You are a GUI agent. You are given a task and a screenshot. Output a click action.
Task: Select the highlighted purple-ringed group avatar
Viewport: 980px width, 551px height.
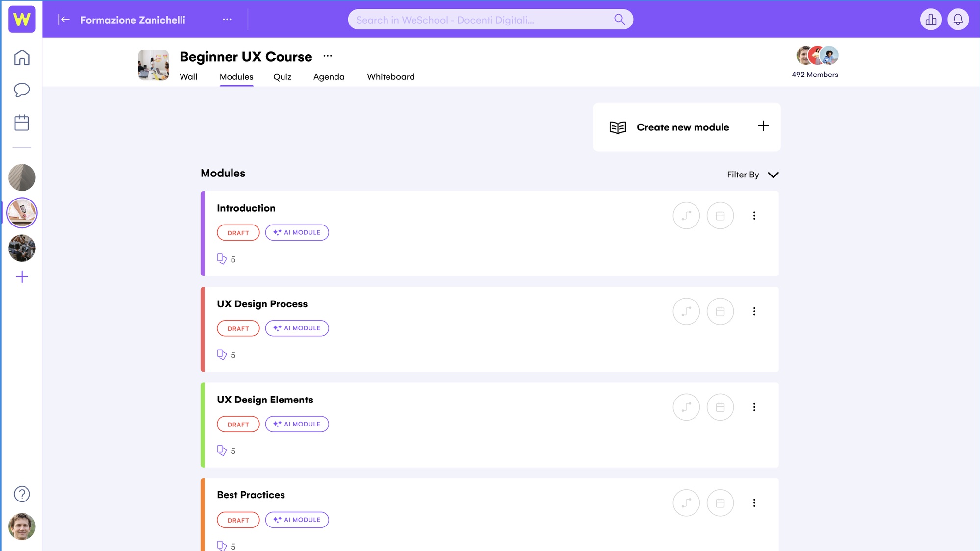click(22, 212)
